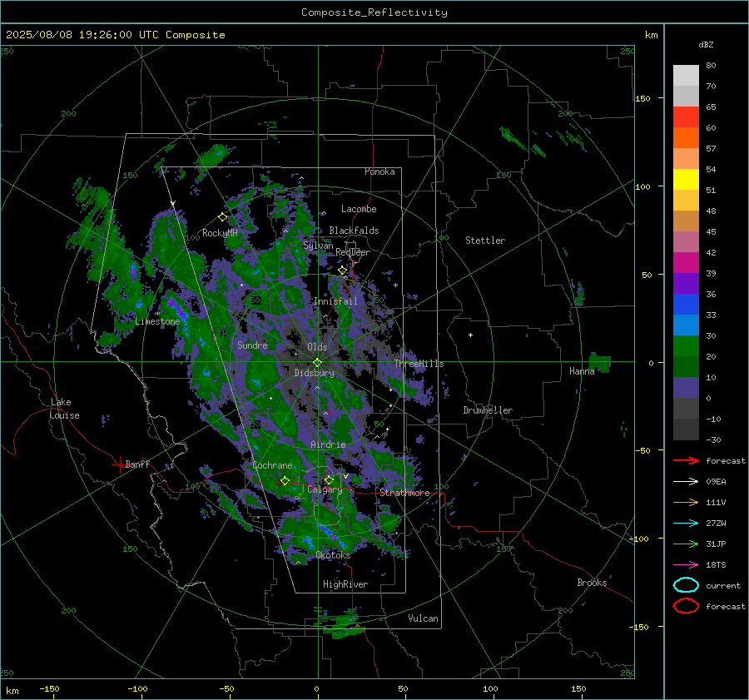Click the Lake Louise label
The height and width of the screenshot is (700, 749).
coord(64,409)
